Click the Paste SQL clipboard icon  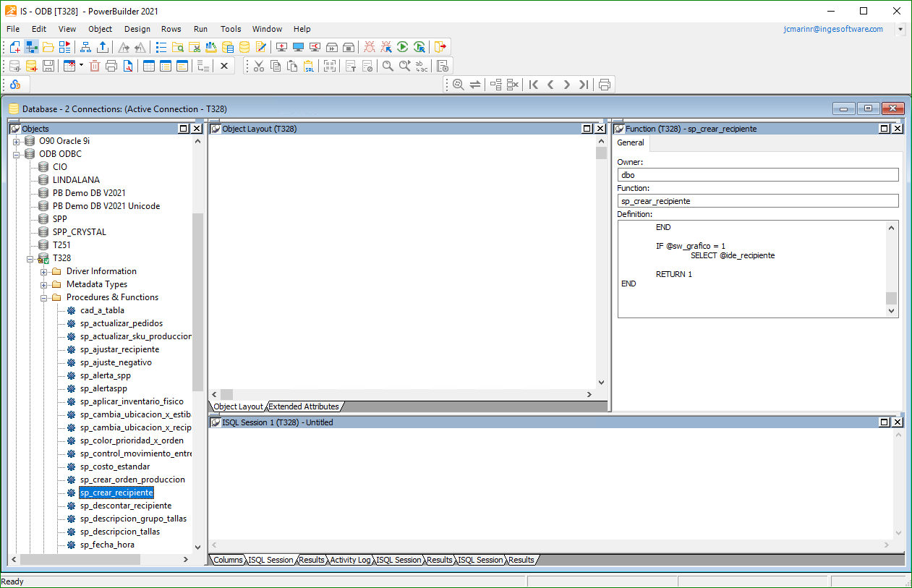(310, 66)
